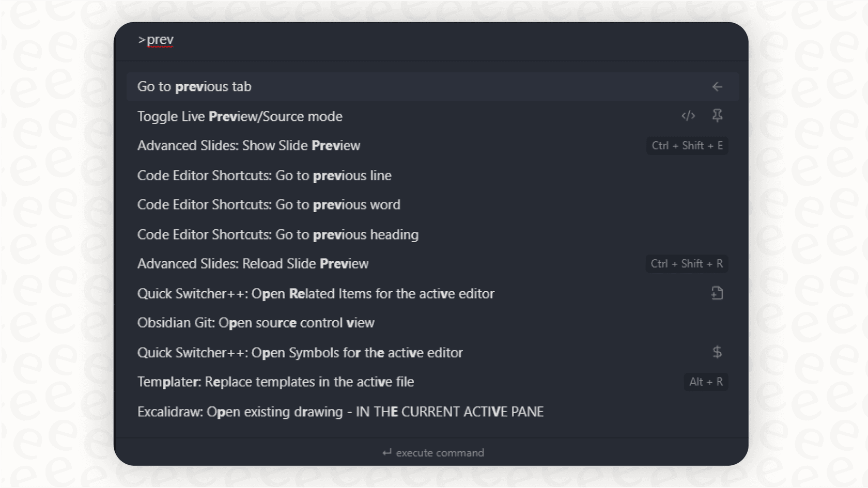
Task: Click the $ symbol icon on the Open Symbols row
Action: click(717, 352)
